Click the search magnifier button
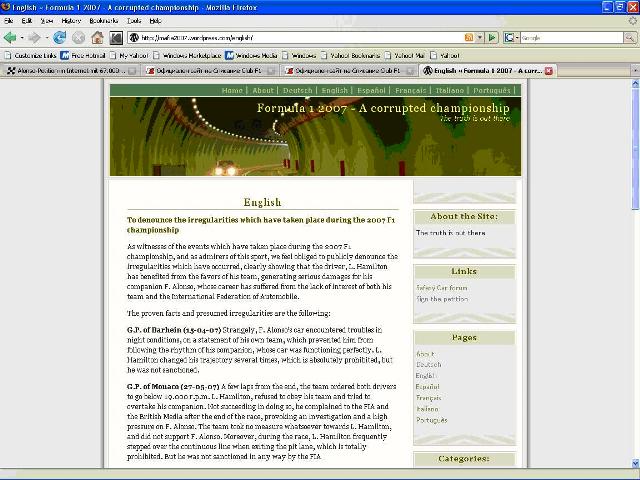The height and width of the screenshot is (480, 640). (x=630, y=38)
